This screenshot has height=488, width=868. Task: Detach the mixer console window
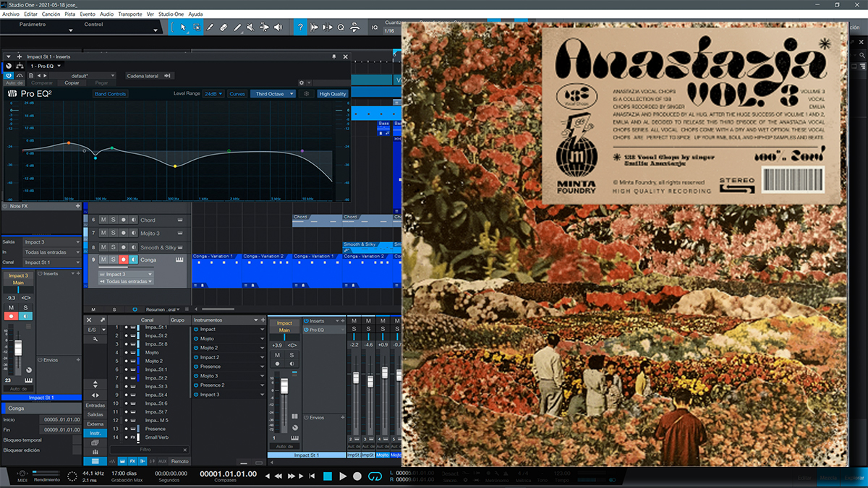tap(103, 320)
